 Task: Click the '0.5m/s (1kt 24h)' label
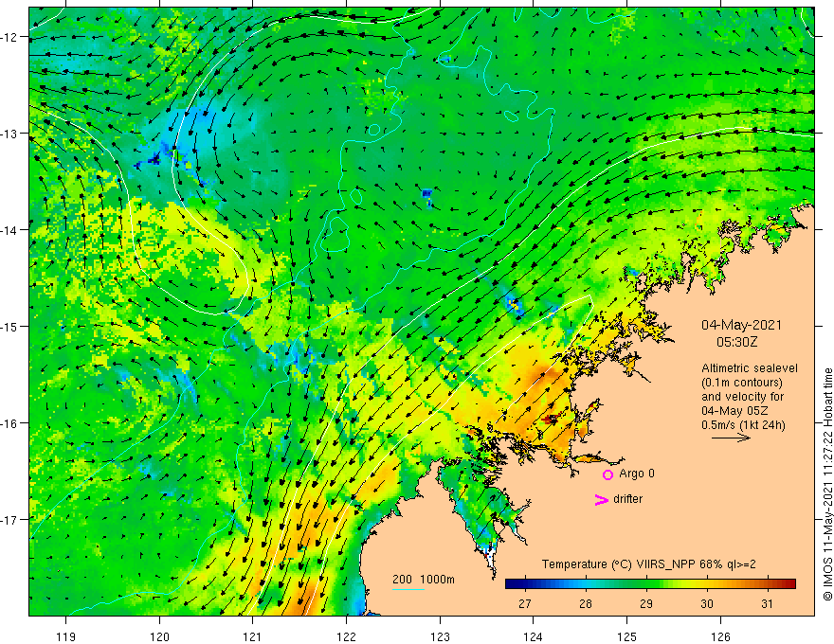743,425
